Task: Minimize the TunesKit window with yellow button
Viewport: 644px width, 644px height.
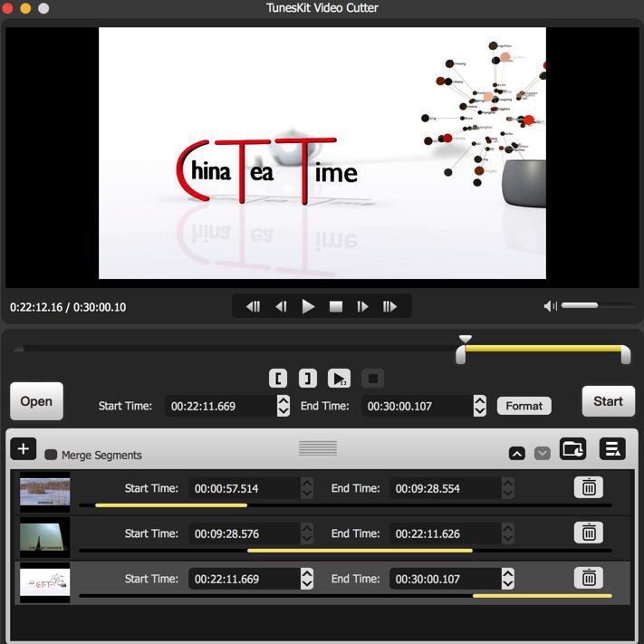Action: click(x=25, y=8)
